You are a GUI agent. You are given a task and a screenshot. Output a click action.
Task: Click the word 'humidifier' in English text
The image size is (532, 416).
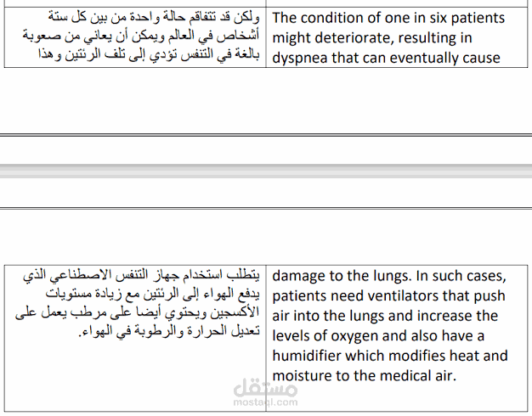[307, 356]
